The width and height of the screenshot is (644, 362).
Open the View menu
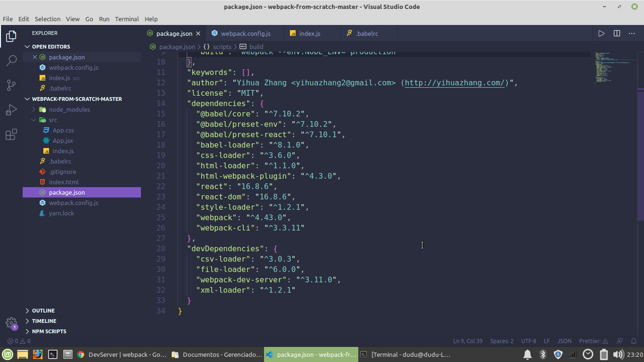click(x=73, y=19)
